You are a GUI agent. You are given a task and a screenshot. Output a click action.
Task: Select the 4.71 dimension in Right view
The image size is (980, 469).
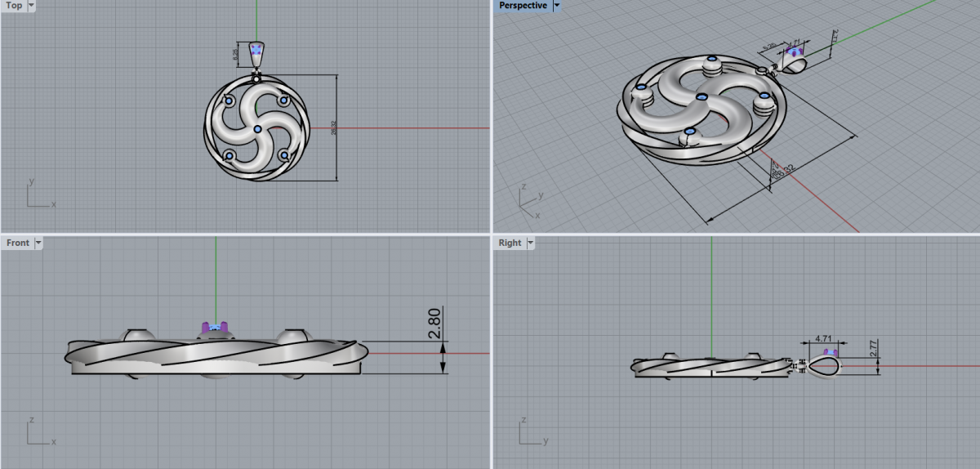point(822,337)
